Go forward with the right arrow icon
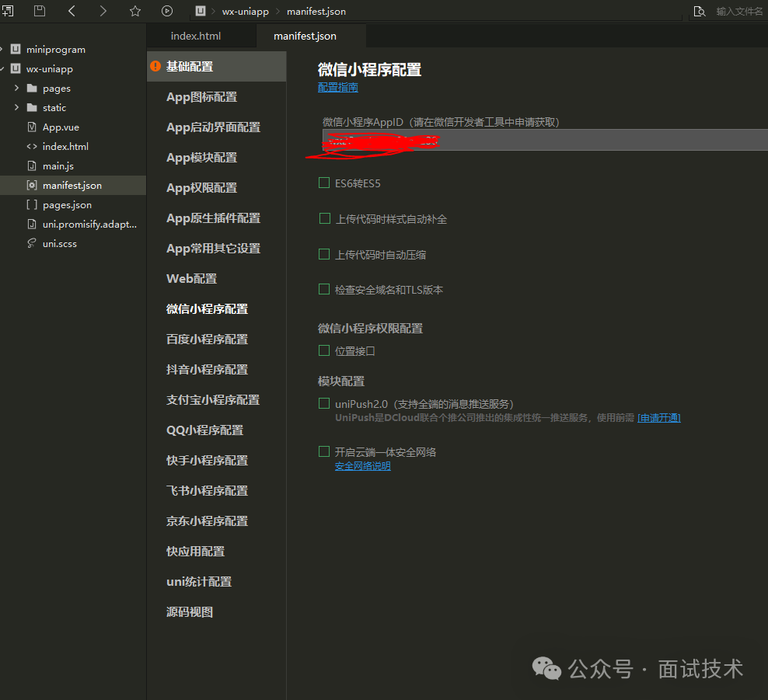The image size is (768, 700). pyautogui.click(x=103, y=11)
